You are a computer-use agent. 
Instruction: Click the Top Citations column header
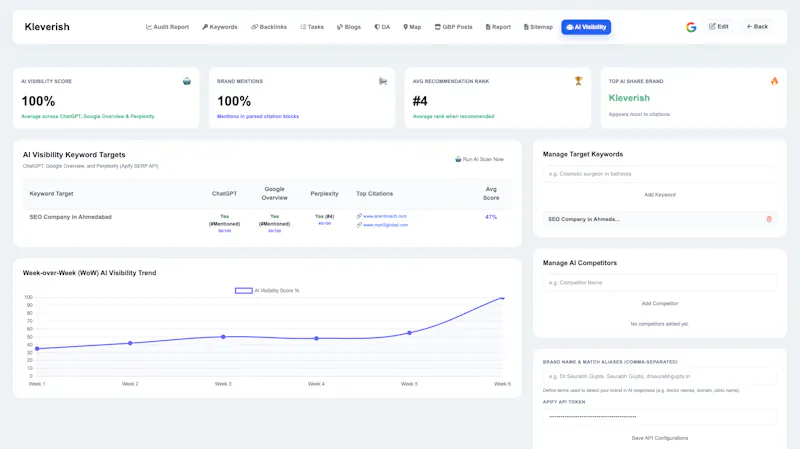374,194
